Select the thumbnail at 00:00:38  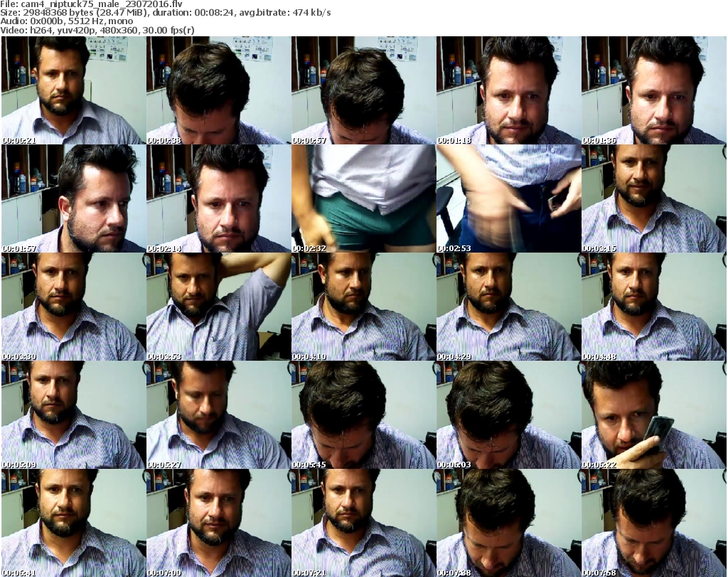219,90
